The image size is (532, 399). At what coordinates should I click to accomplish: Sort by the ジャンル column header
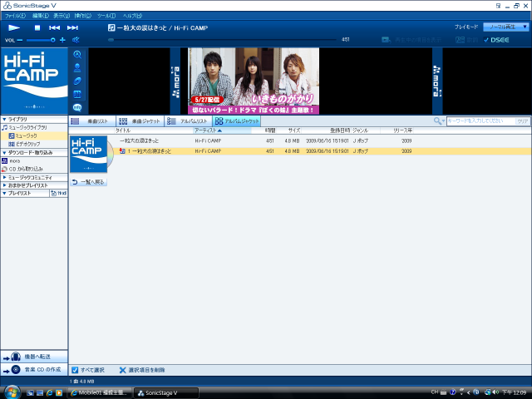pyautogui.click(x=360, y=131)
